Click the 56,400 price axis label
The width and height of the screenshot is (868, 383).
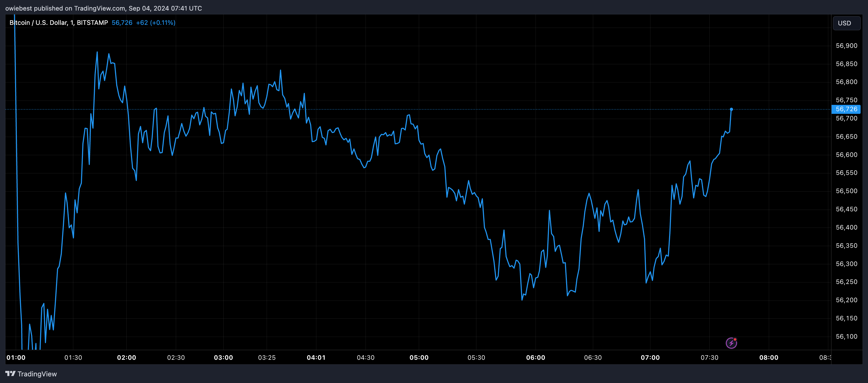[x=846, y=227]
